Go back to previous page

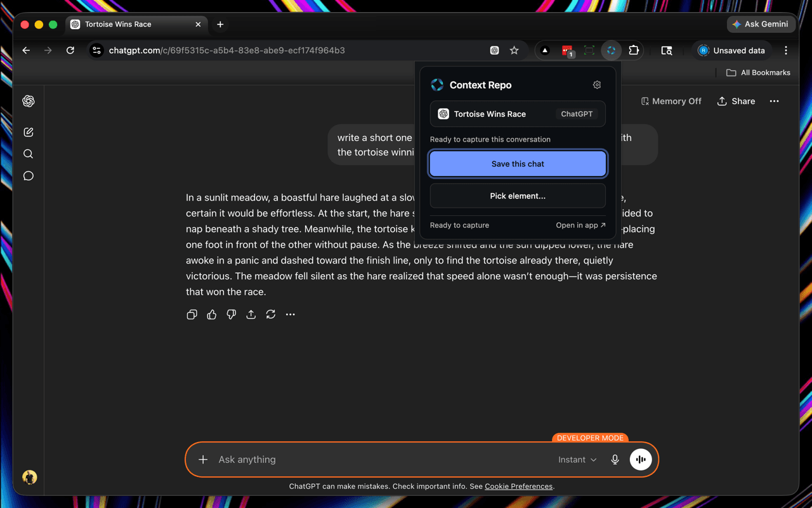tap(26, 50)
